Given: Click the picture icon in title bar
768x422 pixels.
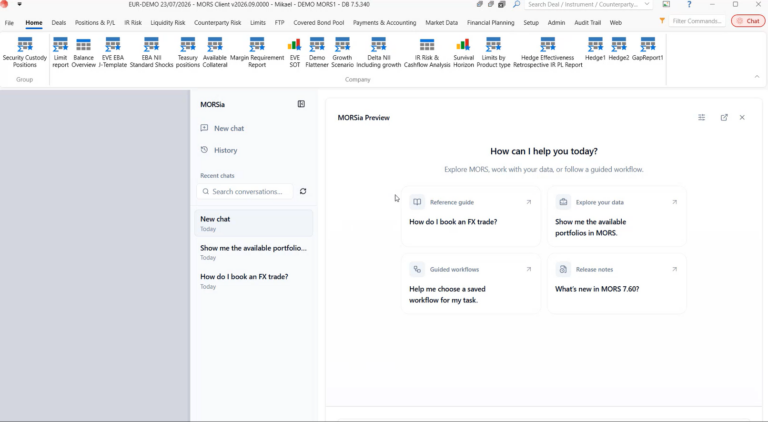Looking at the screenshot, I should pos(666,4).
